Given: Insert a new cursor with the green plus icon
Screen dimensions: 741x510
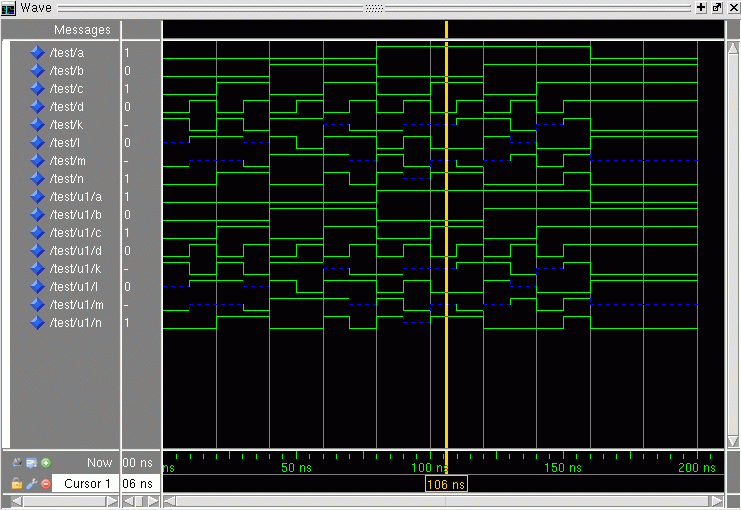Looking at the screenshot, I should point(46,463).
